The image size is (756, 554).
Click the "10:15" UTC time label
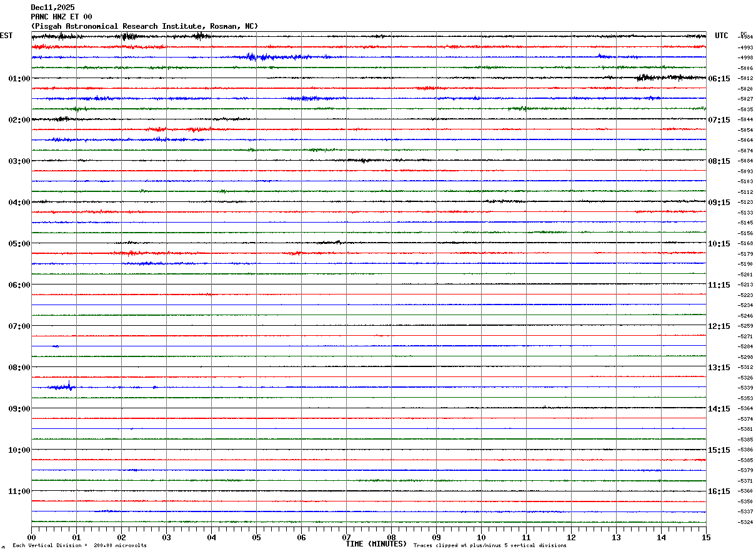click(719, 244)
